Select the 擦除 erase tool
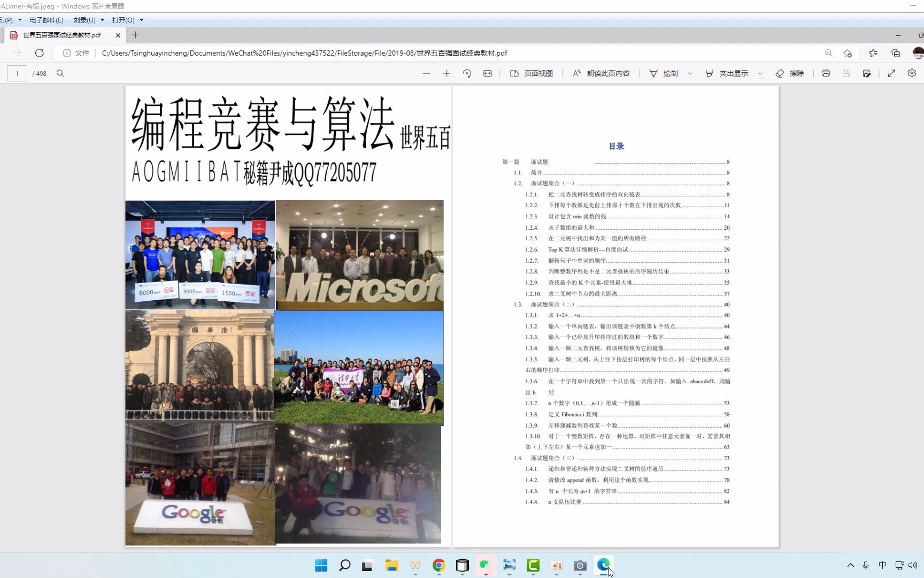 click(790, 73)
